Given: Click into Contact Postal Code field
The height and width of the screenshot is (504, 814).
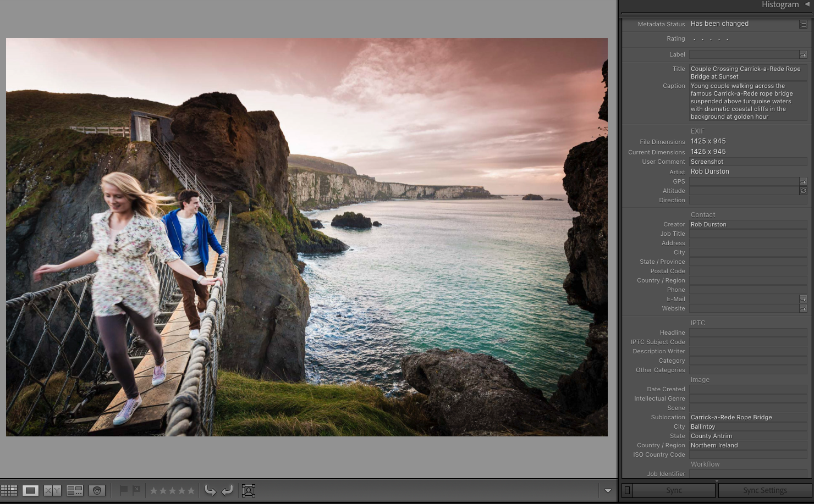Looking at the screenshot, I should tap(748, 271).
